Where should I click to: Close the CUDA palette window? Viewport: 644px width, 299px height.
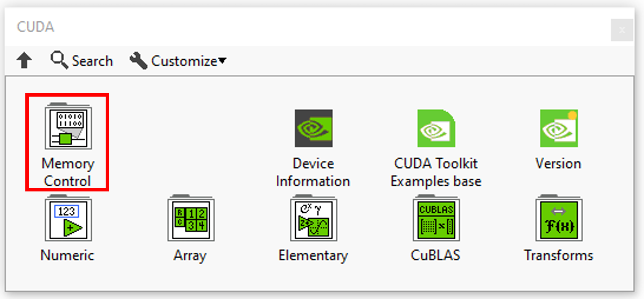coord(622,30)
